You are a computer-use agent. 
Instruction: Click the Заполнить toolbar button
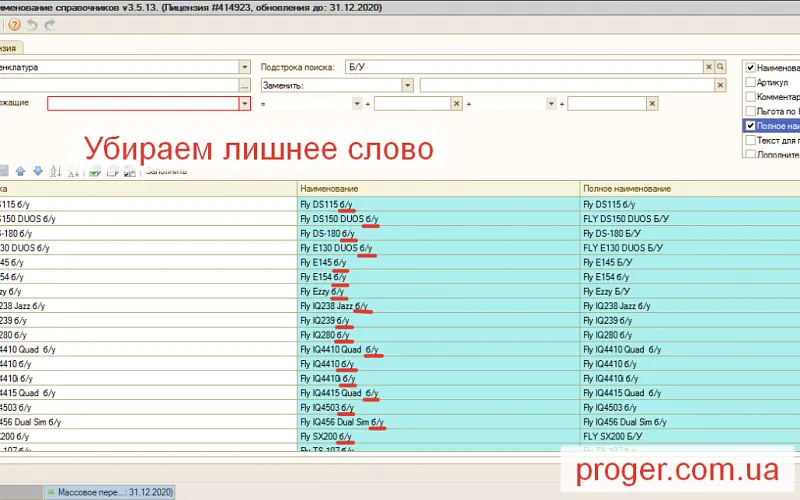tap(166, 171)
